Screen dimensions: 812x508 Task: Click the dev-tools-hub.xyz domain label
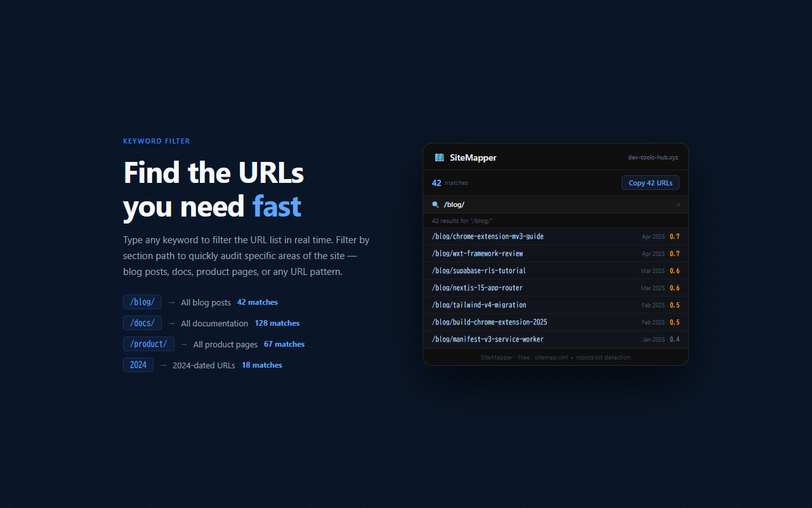click(653, 157)
